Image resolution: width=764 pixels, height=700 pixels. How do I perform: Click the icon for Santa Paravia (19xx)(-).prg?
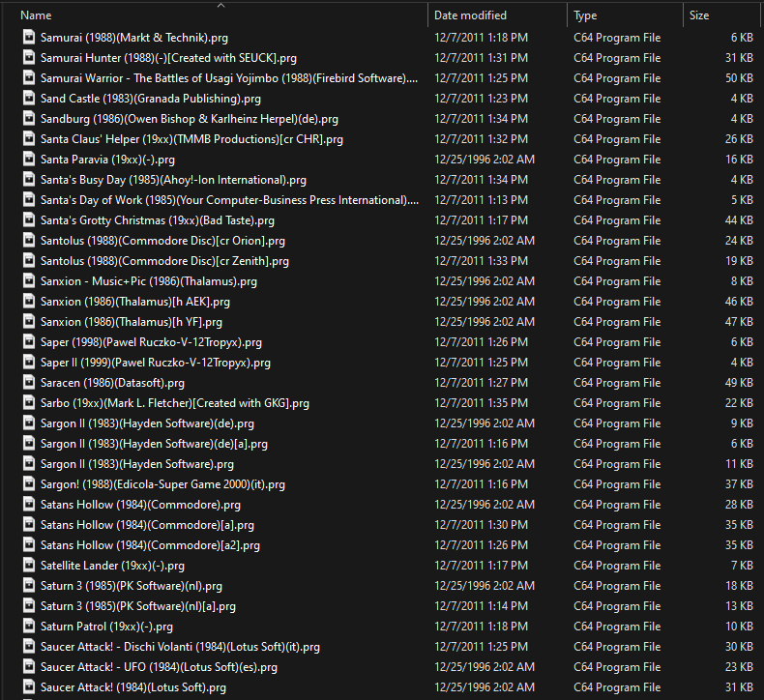tap(29, 160)
